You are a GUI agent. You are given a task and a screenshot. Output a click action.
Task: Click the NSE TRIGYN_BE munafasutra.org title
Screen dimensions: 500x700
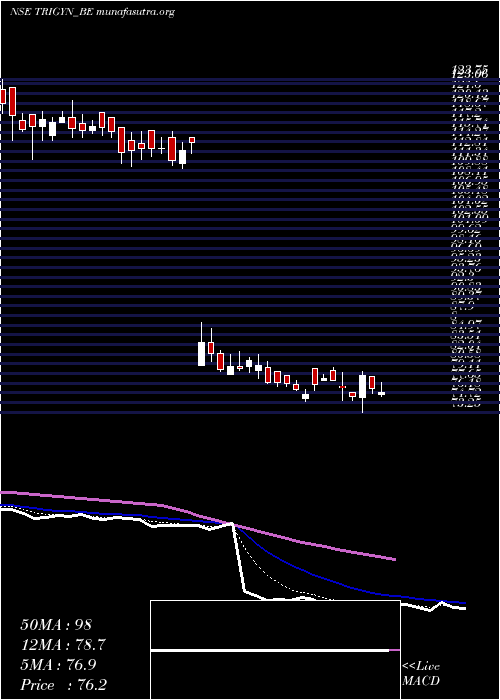(x=92, y=12)
